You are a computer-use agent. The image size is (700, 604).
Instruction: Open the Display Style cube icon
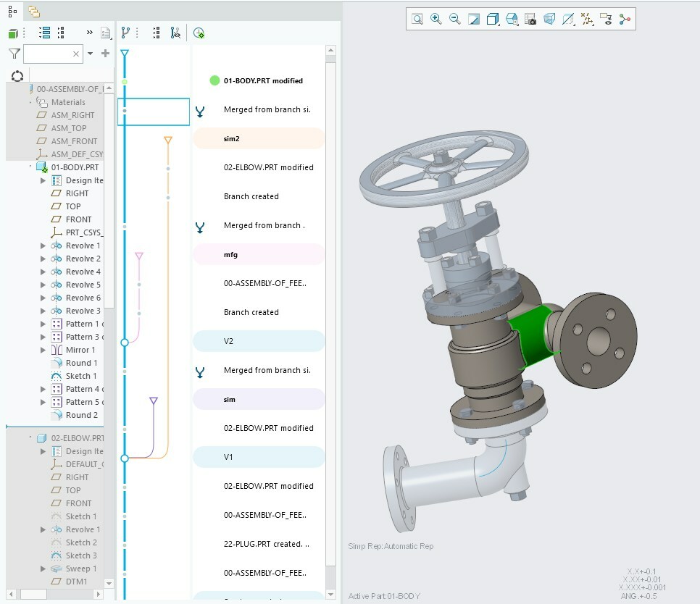[493, 20]
